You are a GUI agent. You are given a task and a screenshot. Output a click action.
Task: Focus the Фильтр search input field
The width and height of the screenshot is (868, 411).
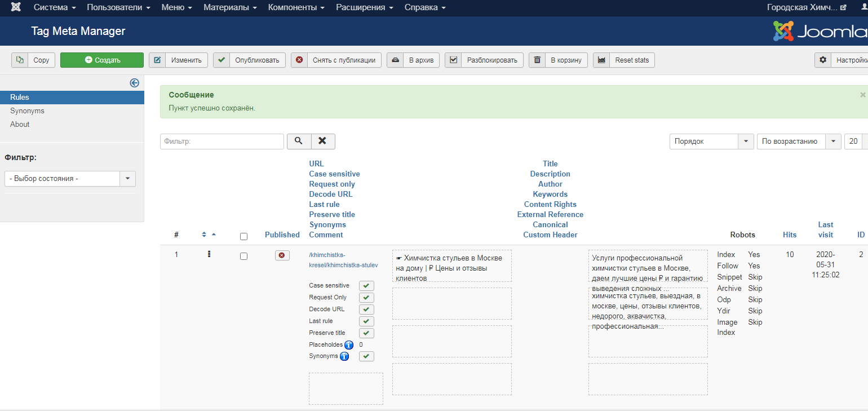(x=222, y=142)
